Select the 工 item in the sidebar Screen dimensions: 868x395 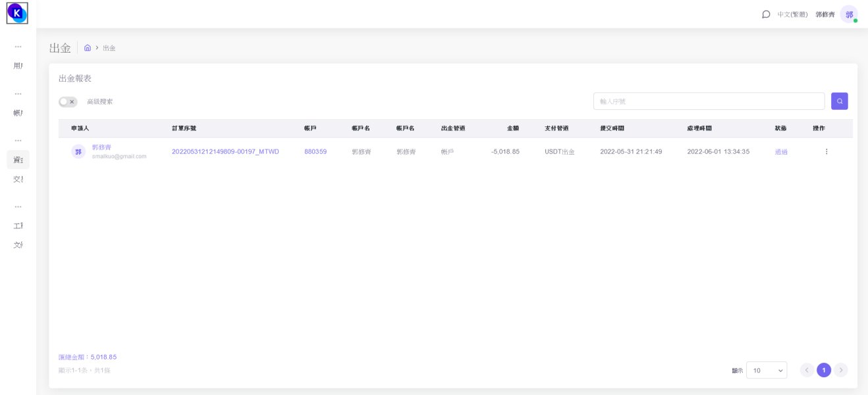pyautogui.click(x=18, y=226)
